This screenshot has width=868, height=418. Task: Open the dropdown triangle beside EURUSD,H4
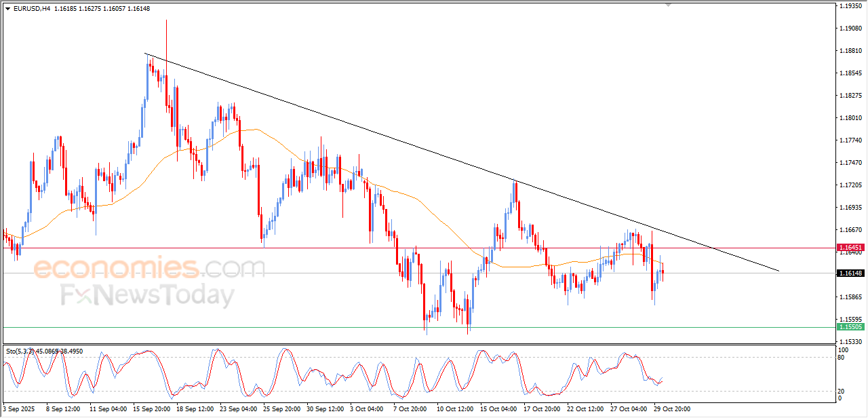(x=7, y=8)
